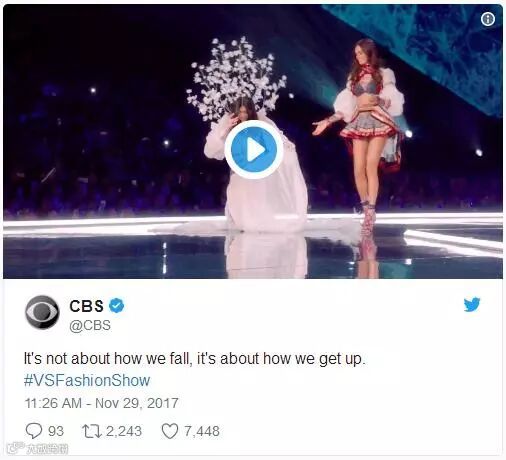Screen dimensions: 506x460
Task: Click the CBS display name
Action: tap(87, 306)
